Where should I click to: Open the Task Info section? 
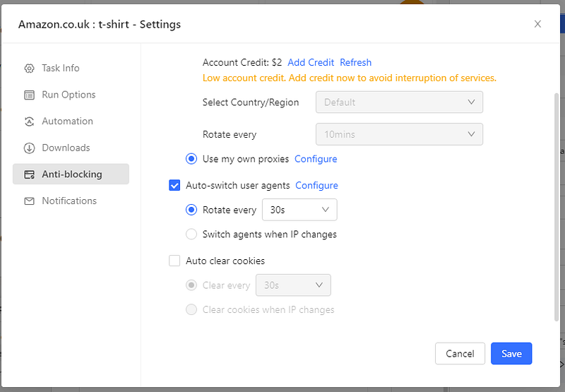coord(71,68)
